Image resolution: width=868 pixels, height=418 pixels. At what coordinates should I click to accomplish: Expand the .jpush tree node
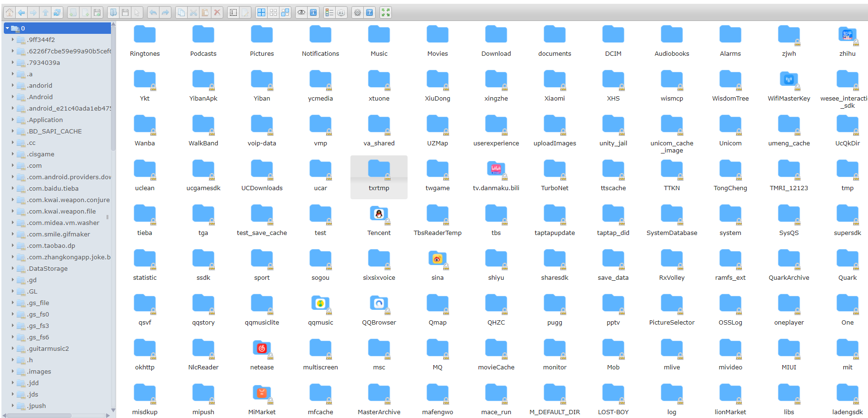(x=13, y=406)
